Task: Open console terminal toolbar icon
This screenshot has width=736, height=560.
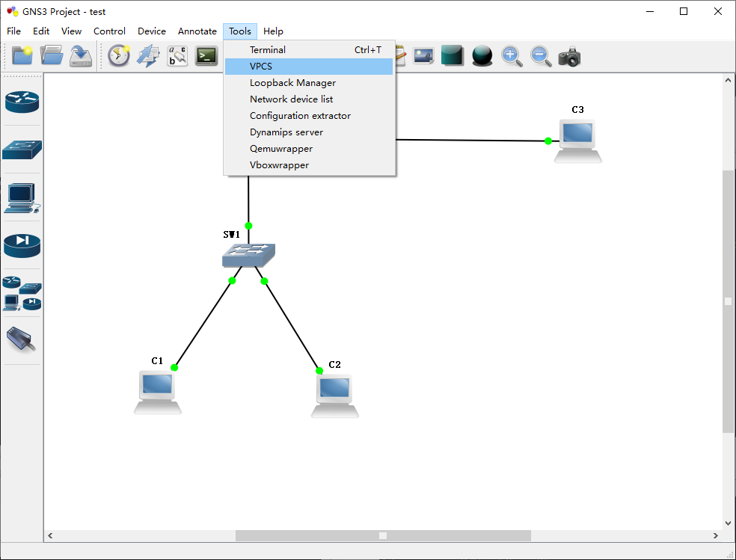Action: [x=206, y=56]
